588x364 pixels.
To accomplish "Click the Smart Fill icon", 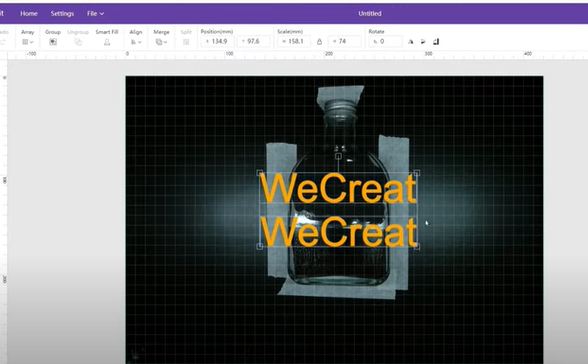I will click(107, 42).
